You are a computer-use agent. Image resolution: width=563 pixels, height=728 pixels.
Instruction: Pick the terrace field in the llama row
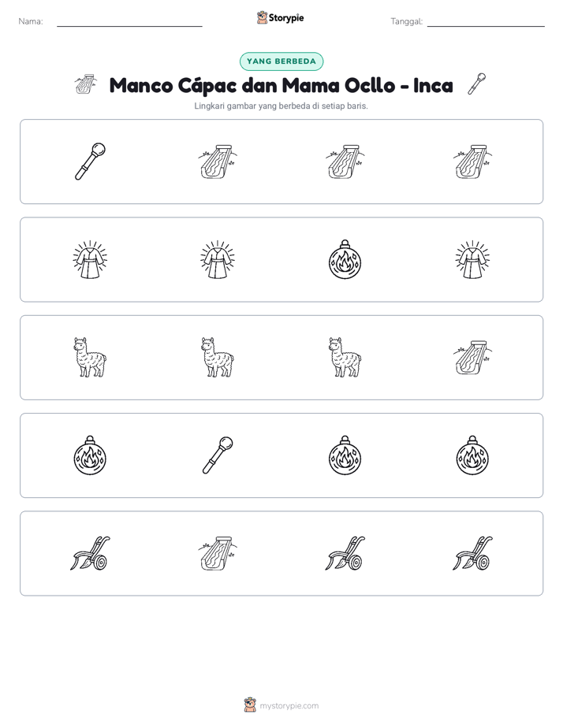[472, 358]
